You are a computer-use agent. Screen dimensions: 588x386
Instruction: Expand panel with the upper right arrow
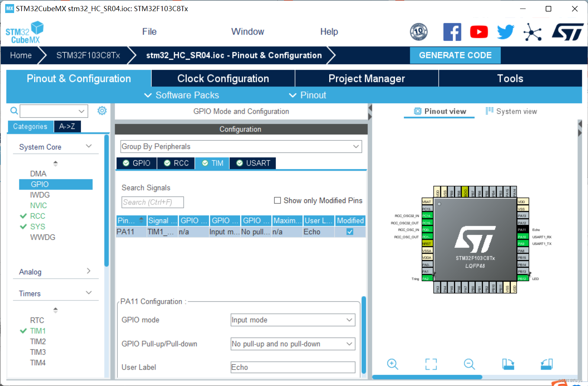click(x=370, y=117)
